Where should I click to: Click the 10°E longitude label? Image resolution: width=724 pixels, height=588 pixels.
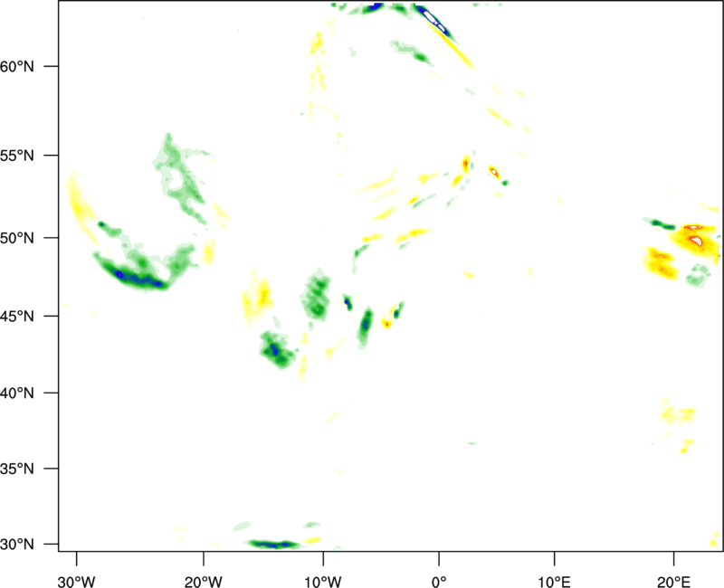(554, 582)
